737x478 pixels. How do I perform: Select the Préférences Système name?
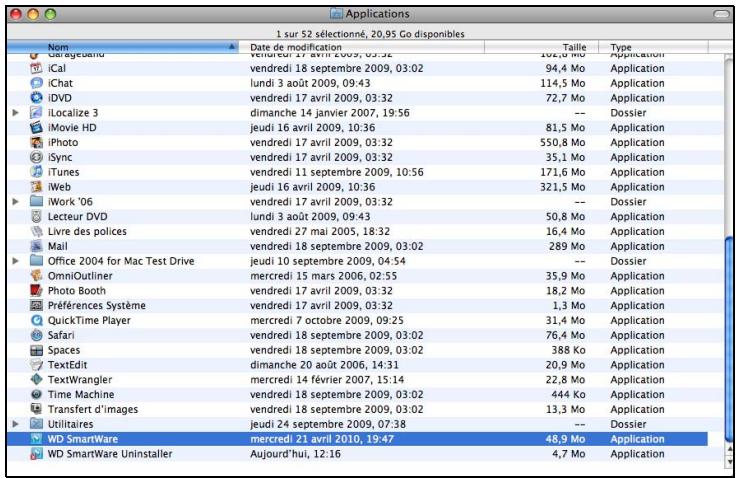pyautogui.click(x=97, y=306)
